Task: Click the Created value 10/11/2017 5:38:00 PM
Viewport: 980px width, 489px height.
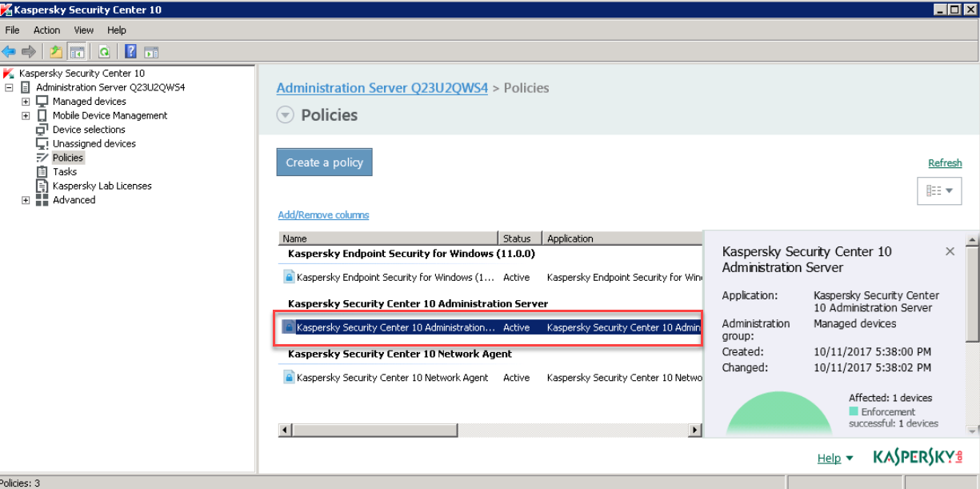Action: [x=872, y=351]
